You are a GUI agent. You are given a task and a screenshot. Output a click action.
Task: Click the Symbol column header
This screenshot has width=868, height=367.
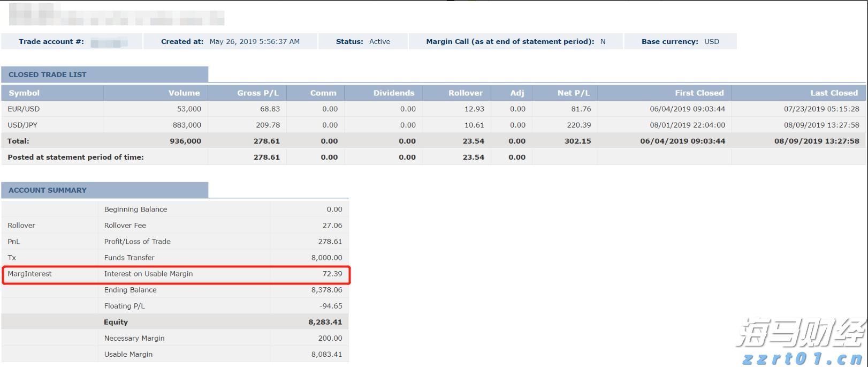(x=24, y=93)
